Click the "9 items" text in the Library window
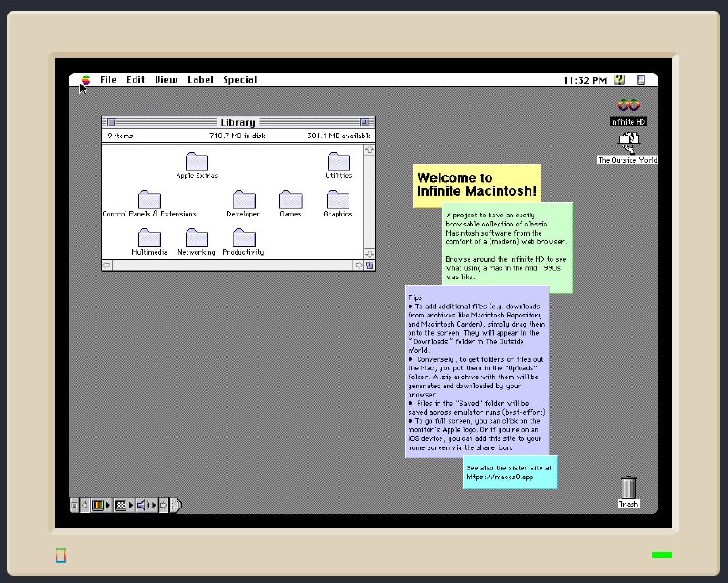 pyautogui.click(x=120, y=136)
